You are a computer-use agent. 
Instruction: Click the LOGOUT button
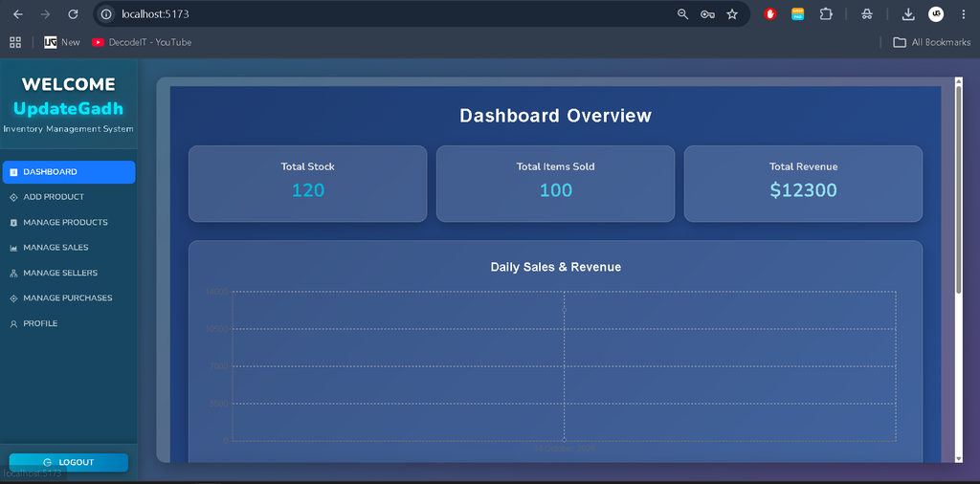(x=69, y=462)
